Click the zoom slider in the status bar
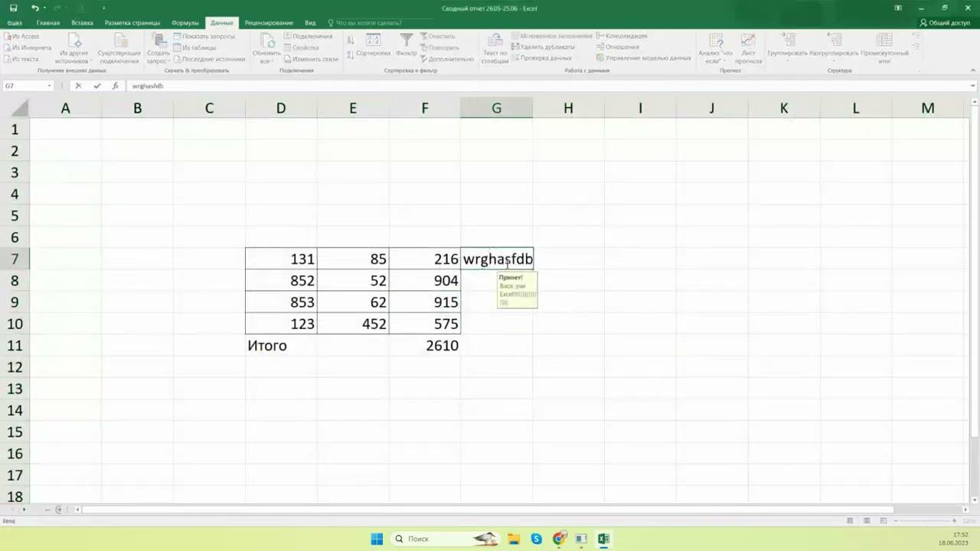980x551 pixels. [x=926, y=521]
